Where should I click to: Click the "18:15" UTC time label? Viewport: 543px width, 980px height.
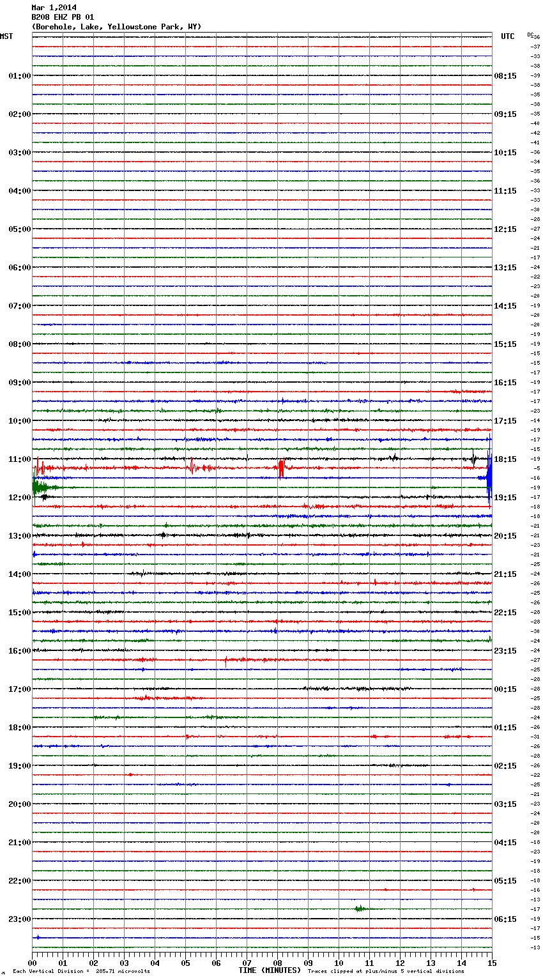505,459
